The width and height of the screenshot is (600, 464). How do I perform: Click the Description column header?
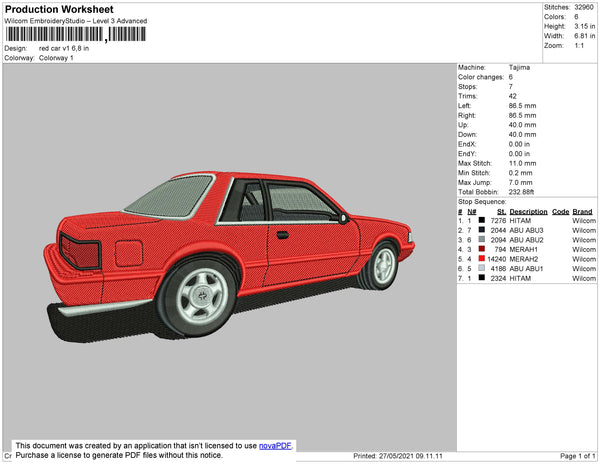(528, 212)
